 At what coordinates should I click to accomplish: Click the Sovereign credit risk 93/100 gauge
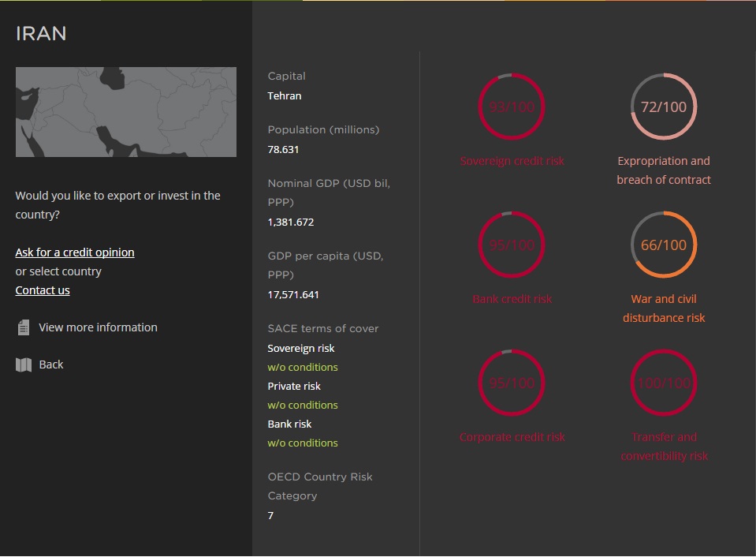pos(512,107)
